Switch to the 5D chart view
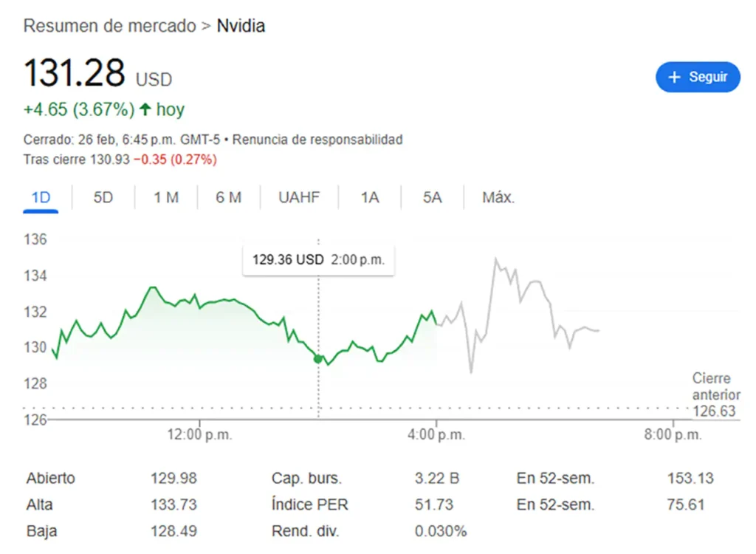This screenshot has height=554, width=756. 103,197
